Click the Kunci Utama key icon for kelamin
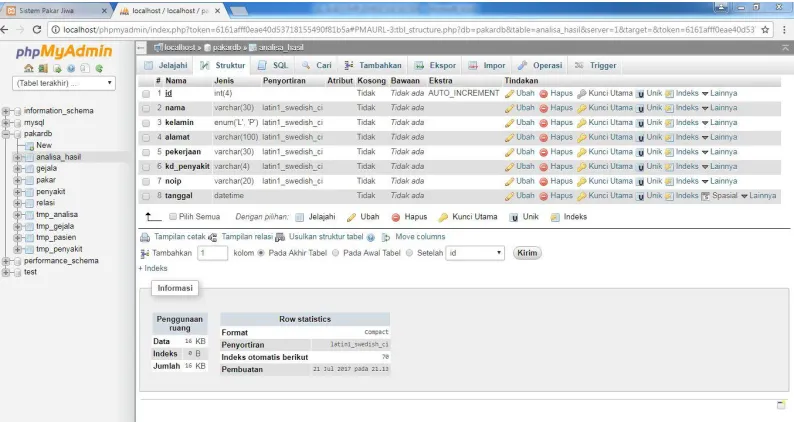794x422 pixels. point(582,123)
